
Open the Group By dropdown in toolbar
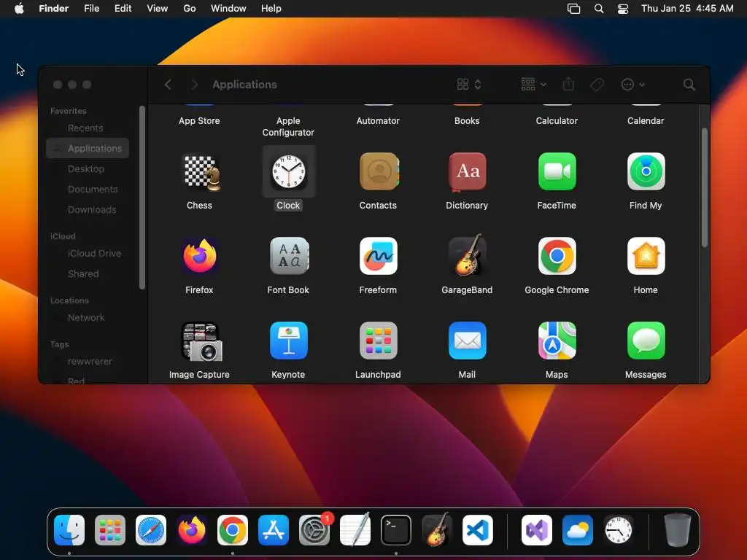[533, 85]
